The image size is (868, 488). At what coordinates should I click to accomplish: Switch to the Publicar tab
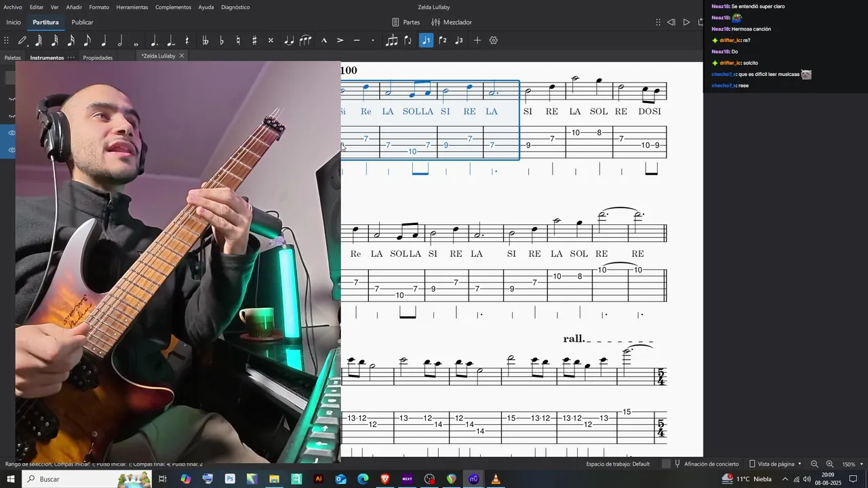click(x=83, y=22)
